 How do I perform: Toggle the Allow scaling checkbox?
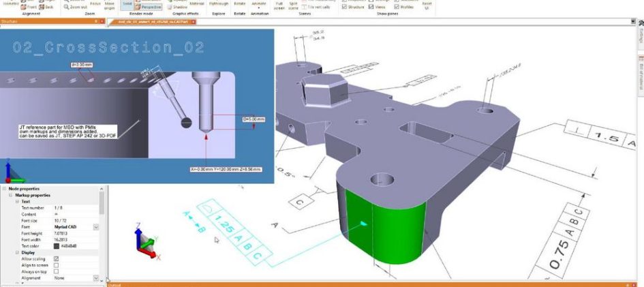[56, 259]
